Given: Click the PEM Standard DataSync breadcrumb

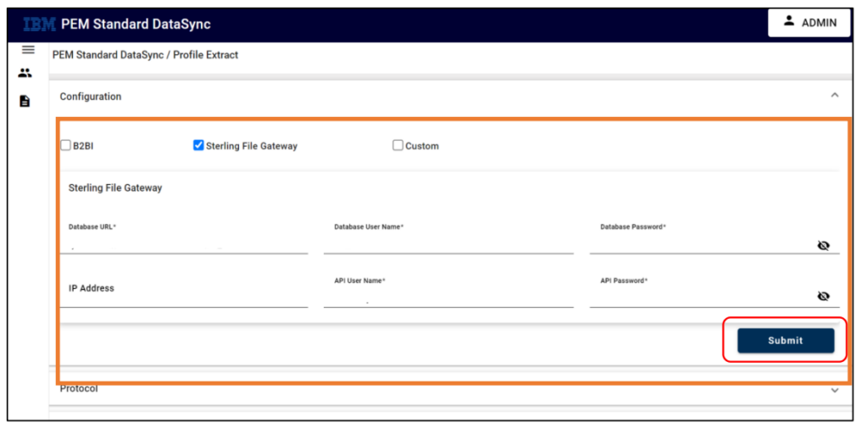Looking at the screenshot, I should (105, 55).
